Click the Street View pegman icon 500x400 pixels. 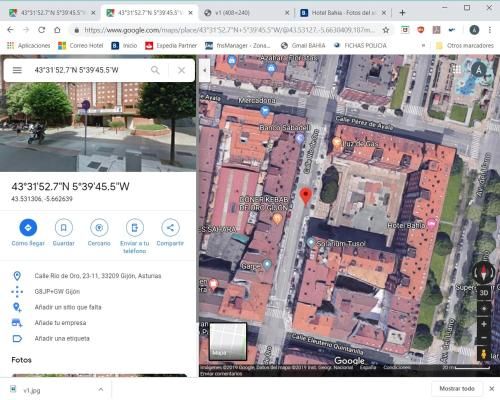pyautogui.click(x=484, y=353)
